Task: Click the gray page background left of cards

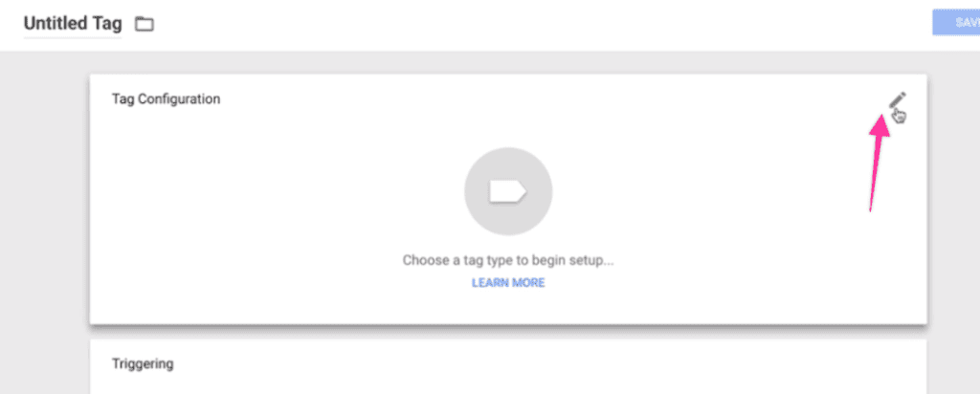Action: 44,219
